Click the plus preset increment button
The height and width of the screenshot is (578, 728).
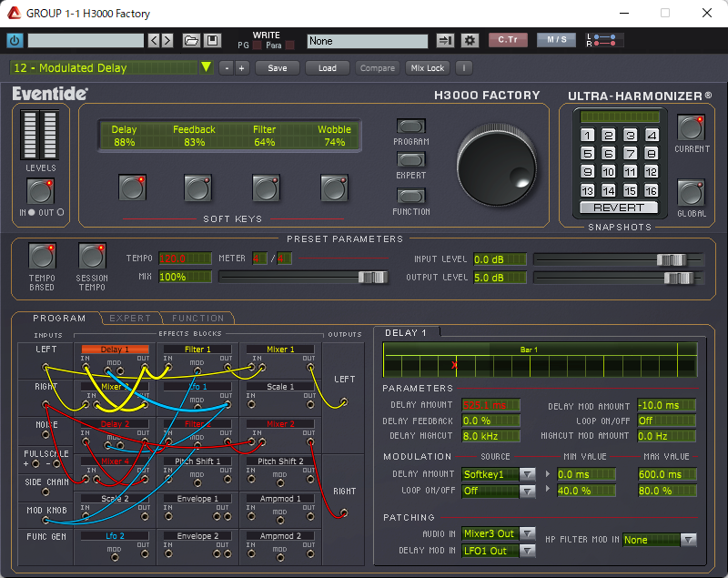click(x=241, y=68)
